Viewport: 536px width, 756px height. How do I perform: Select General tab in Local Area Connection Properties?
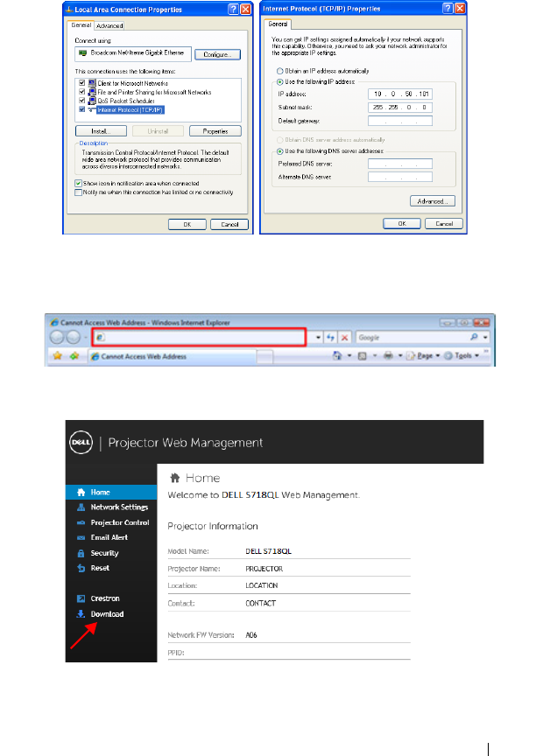tap(81, 25)
